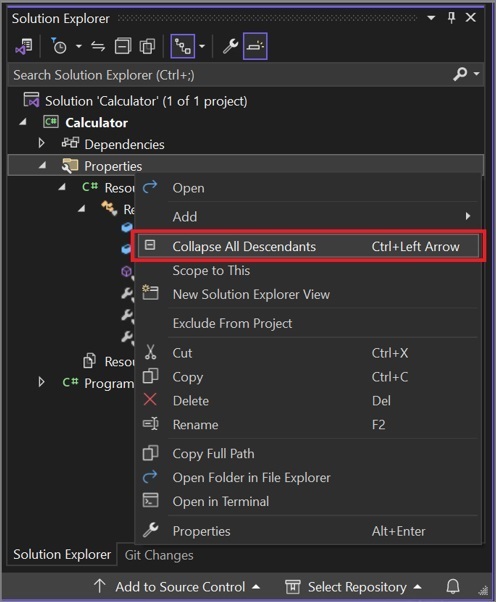Toggle Preview Selected Items button
The height and width of the screenshot is (602, 496).
(x=255, y=46)
